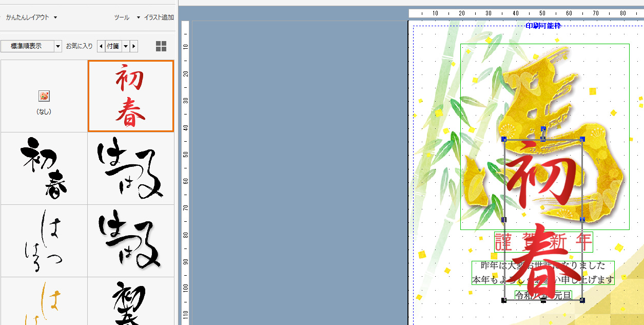Image resolution: width=644 pixels, height=325 pixels.
Task: Click the next arrow beside 付箋
Action: pyautogui.click(x=134, y=46)
